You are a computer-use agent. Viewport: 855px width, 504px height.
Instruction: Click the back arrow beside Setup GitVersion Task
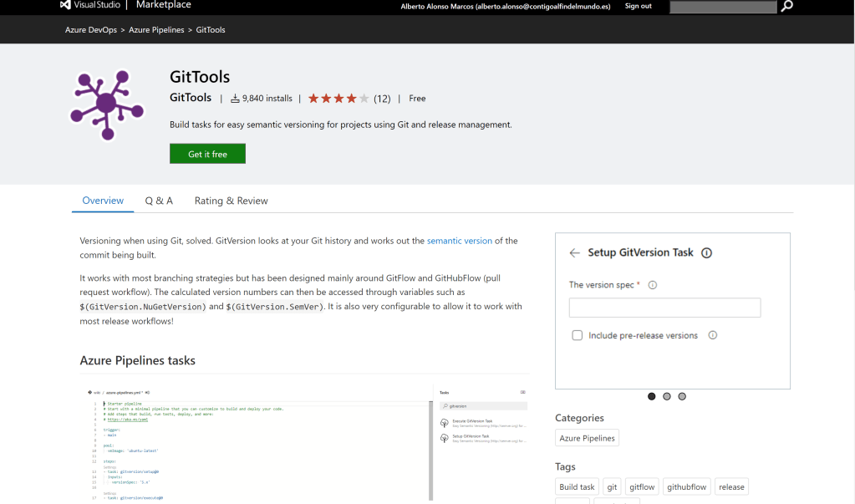[574, 252]
